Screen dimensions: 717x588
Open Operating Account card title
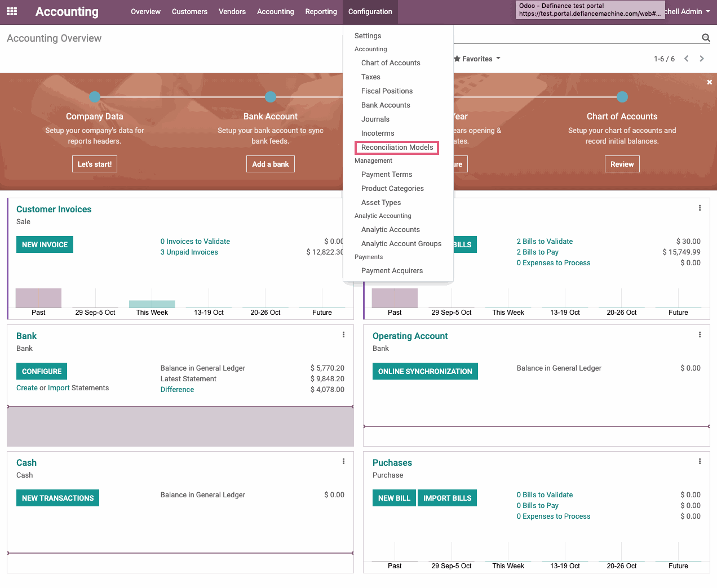tap(410, 336)
